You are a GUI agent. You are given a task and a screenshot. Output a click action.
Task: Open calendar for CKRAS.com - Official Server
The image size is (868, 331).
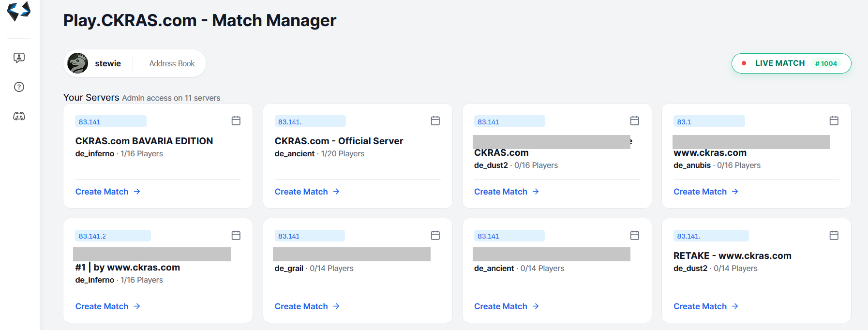click(435, 121)
